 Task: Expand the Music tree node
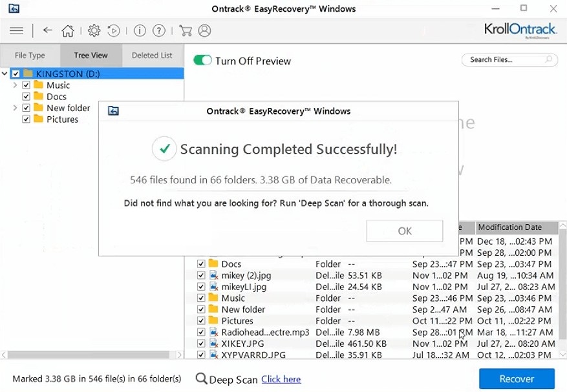click(15, 85)
